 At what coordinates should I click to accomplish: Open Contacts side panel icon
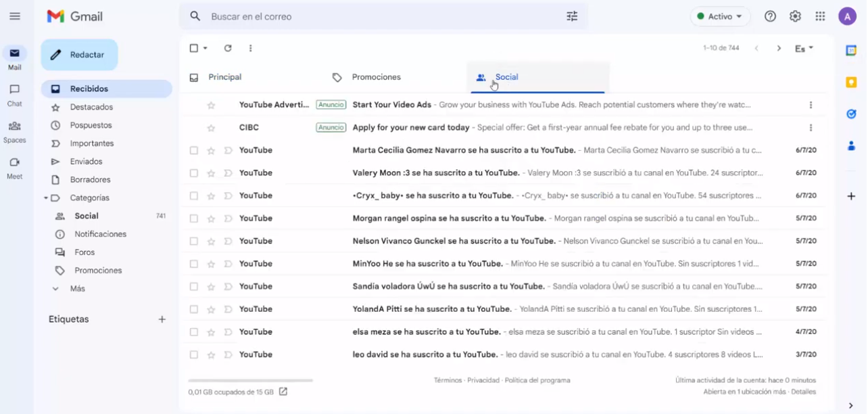tap(851, 145)
